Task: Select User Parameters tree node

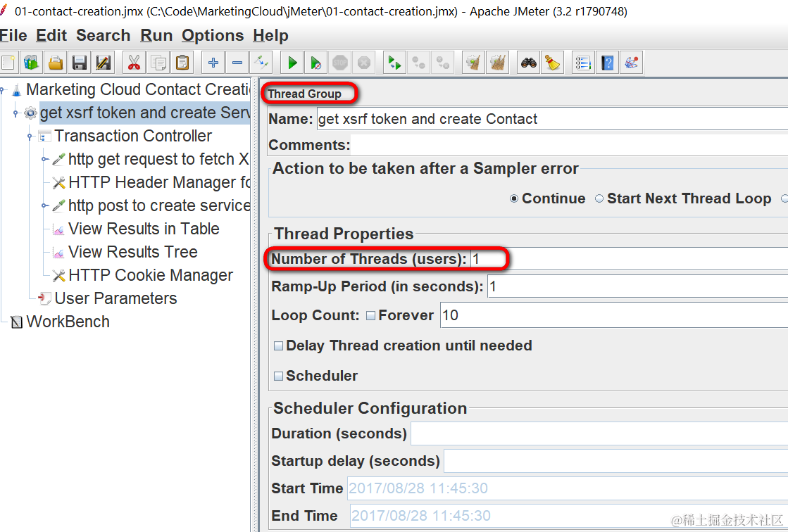Action: [x=115, y=298]
